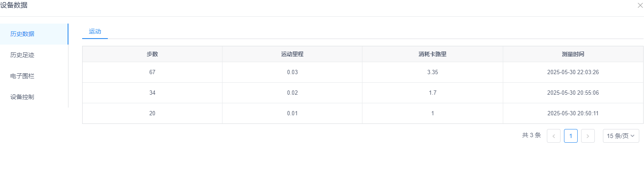The width and height of the screenshot is (644, 189).
Task: Close the 设备数据 dialog with the X icon
Action: pyautogui.click(x=640, y=6)
